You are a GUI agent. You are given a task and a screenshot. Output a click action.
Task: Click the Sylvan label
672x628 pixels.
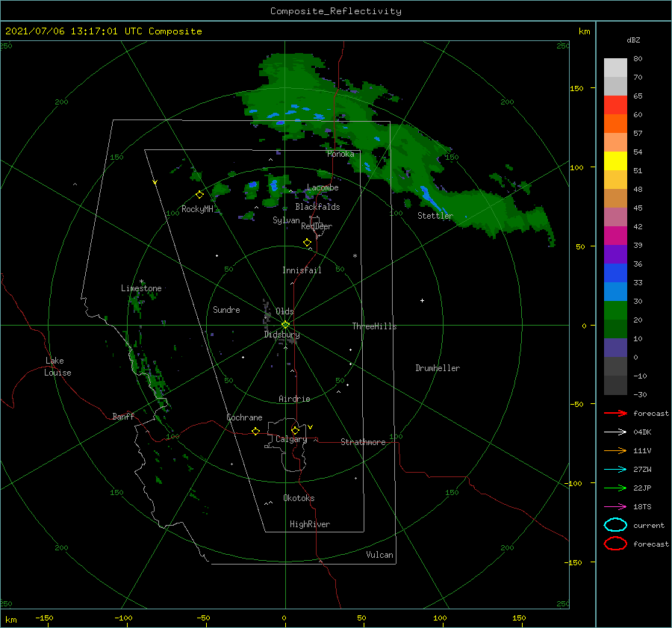click(x=286, y=220)
